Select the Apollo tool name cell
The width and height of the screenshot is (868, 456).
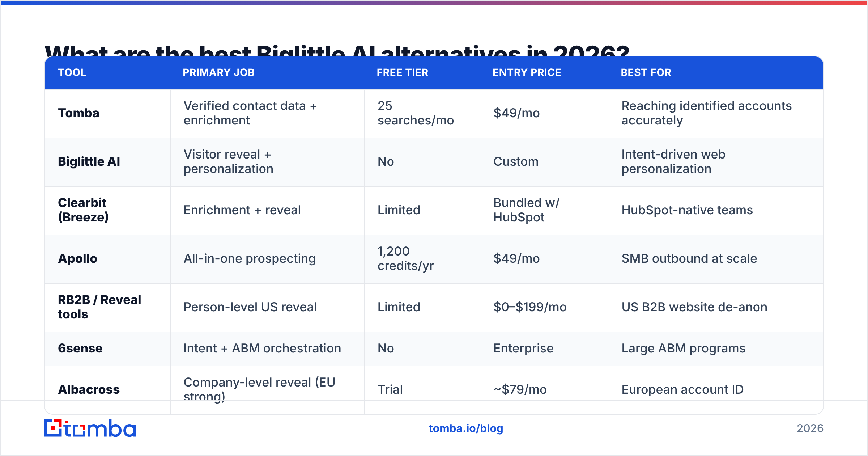(x=107, y=259)
